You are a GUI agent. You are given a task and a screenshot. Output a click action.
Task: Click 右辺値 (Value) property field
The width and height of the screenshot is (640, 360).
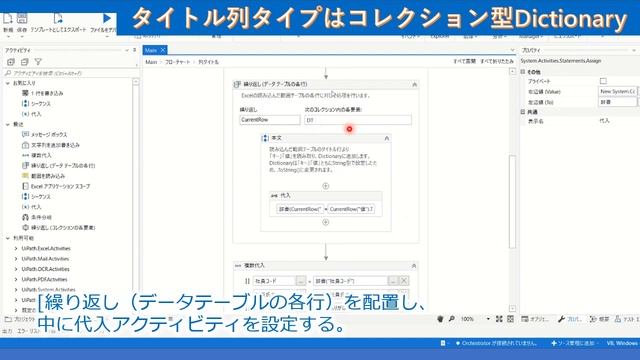coord(617,91)
